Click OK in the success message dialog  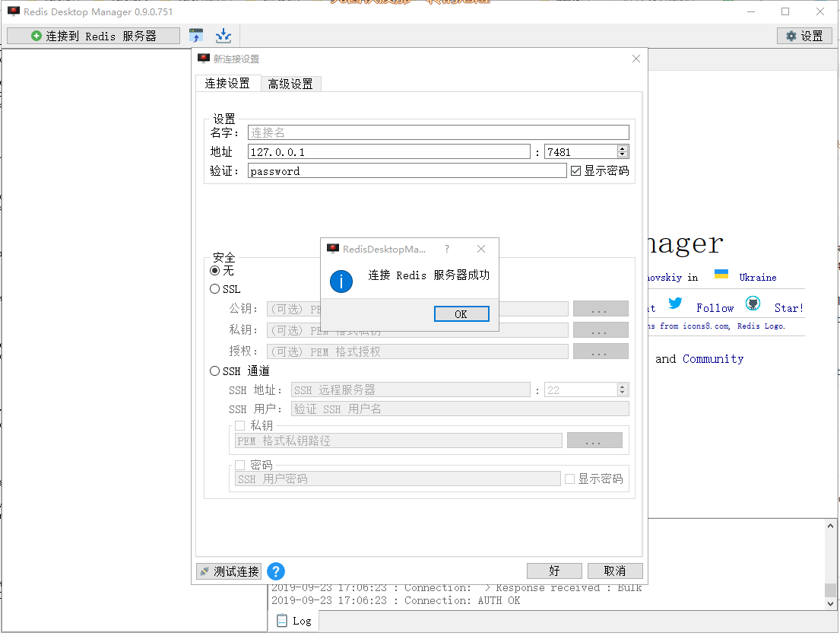(461, 314)
